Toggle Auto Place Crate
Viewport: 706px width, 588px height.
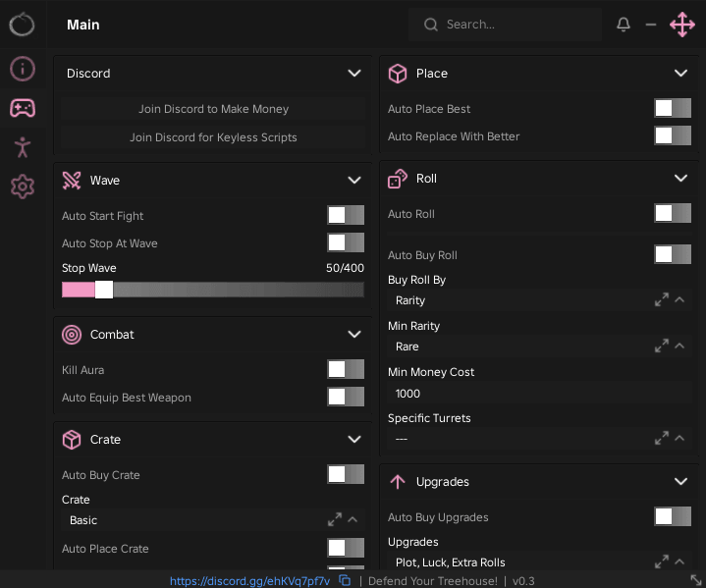tap(346, 548)
